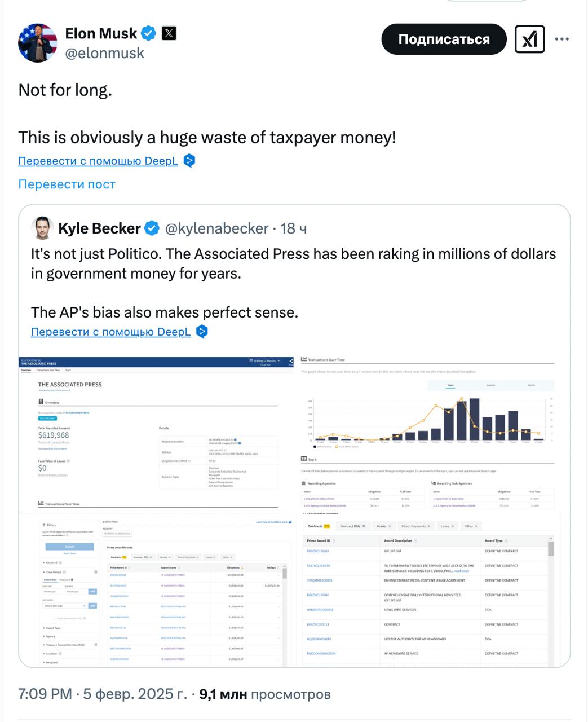Click the DeepL translate link in quoted post

tap(110, 332)
